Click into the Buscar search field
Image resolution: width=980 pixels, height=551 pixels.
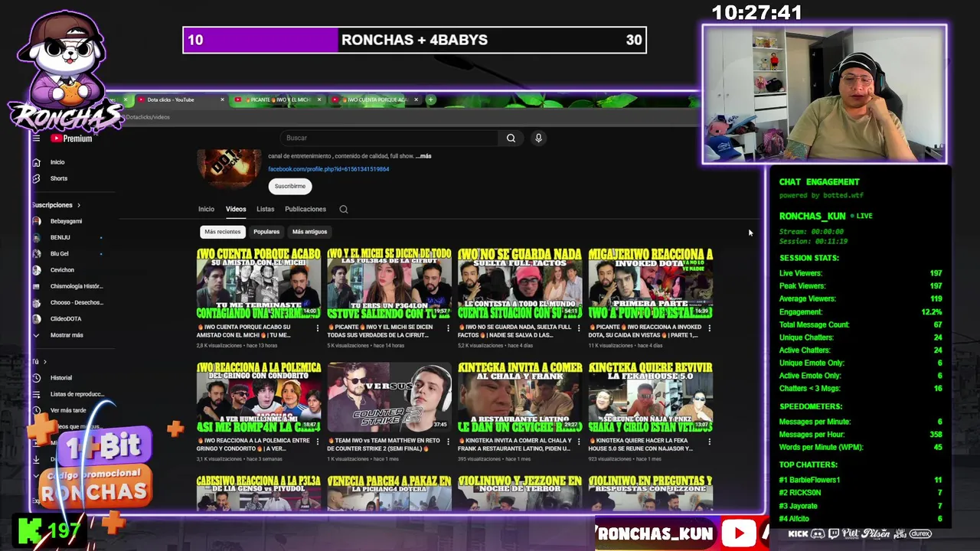coord(390,138)
